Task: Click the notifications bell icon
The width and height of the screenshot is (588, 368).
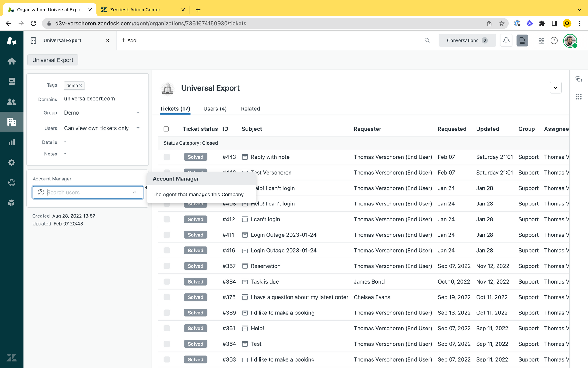Action: (x=506, y=40)
